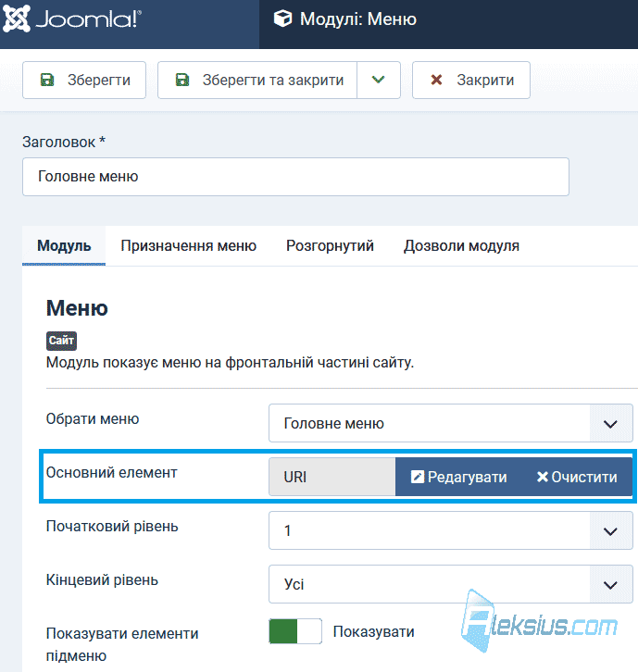Click the module description sentence text
The image size is (638, 672).
point(230,363)
